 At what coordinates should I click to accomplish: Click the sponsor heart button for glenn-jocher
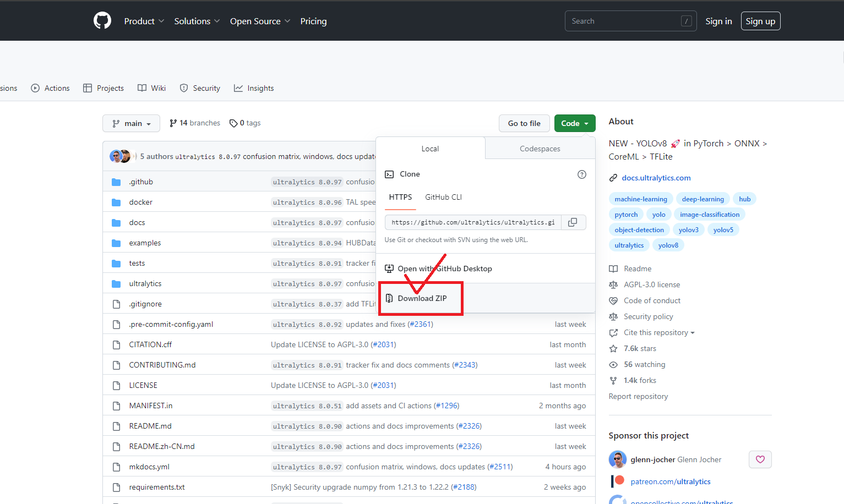(760, 459)
